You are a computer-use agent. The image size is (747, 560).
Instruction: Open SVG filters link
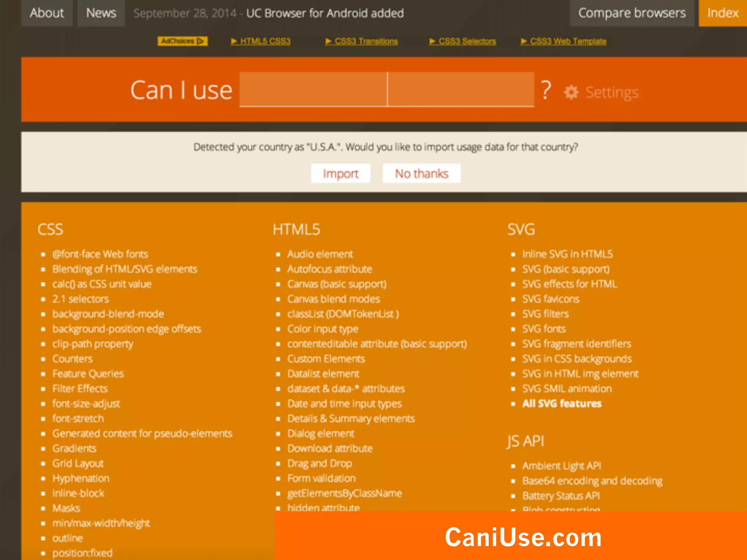click(x=545, y=314)
